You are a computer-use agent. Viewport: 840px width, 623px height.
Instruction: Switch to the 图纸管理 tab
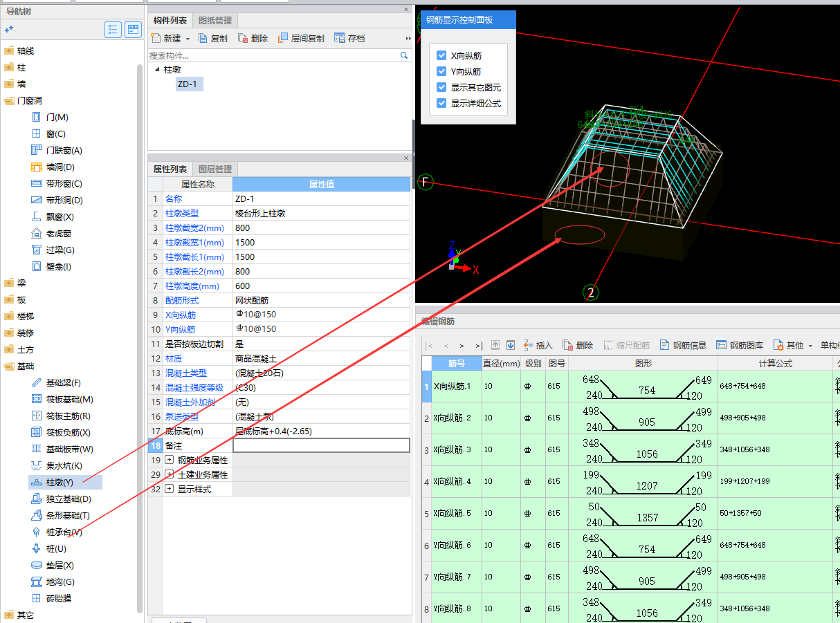[x=214, y=21]
